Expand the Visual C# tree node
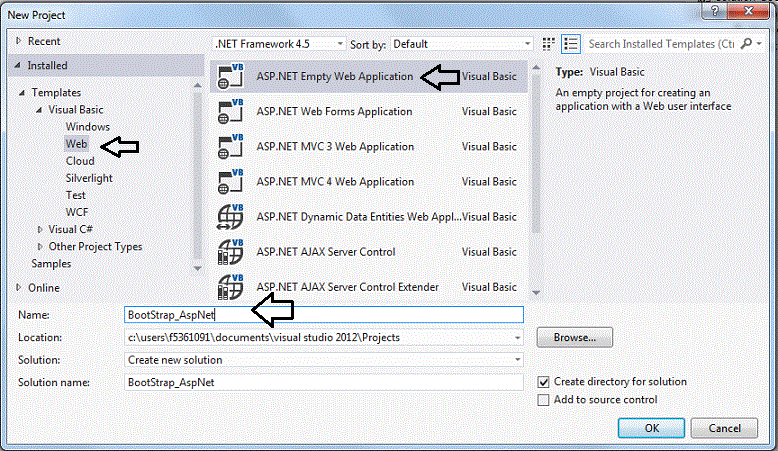 (40, 229)
